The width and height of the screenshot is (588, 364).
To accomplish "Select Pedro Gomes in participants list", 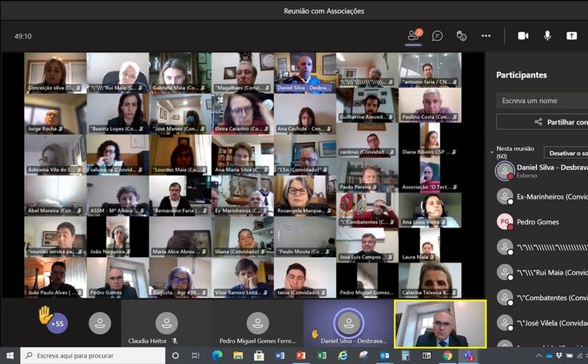I will click(538, 222).
